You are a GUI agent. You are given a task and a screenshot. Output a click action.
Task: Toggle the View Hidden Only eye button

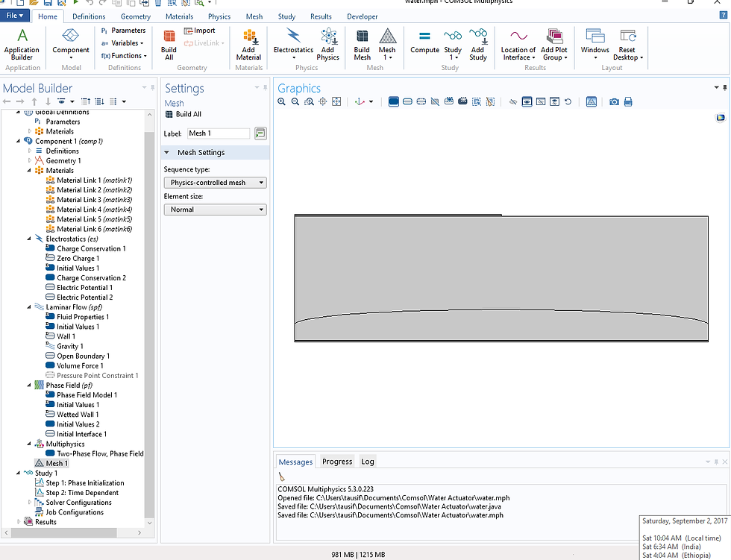[x=541, y=101]
